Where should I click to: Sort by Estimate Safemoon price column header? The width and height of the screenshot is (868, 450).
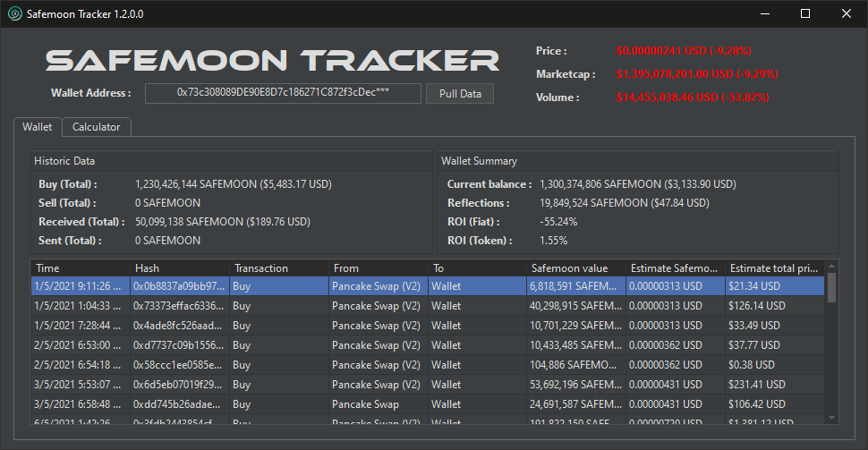(x=676, y=267)
